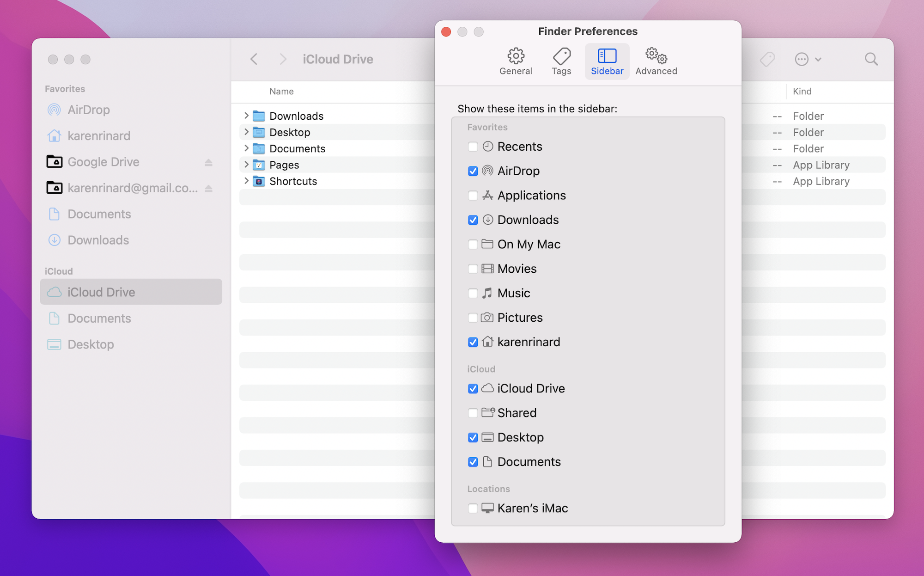Click the Shared folder icon in preferences
Screen dimensions: 924x576
488,412
